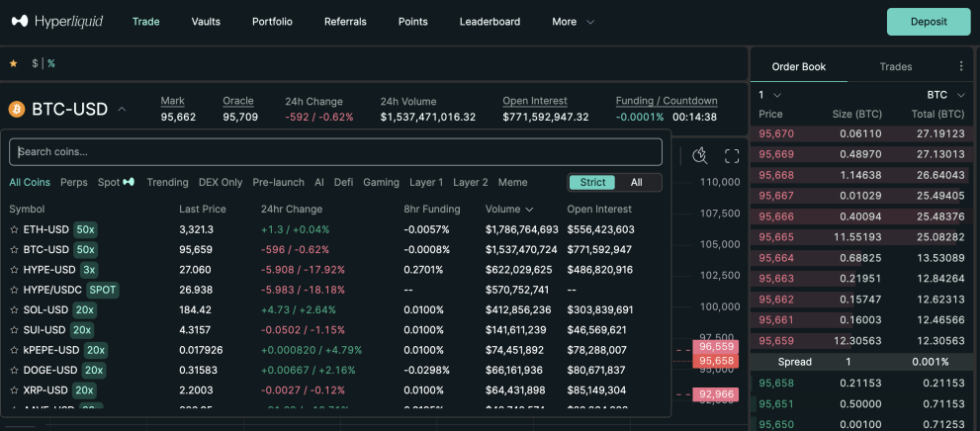Image resolution: width=980 pixels, height=431 pixels.
Task: Click the Hyperliquid logo icon
Action: [20, 21]
